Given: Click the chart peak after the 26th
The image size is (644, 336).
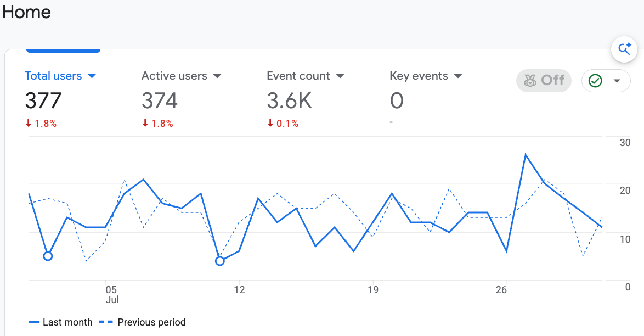Looking at the screenshot, I should 526,155.
